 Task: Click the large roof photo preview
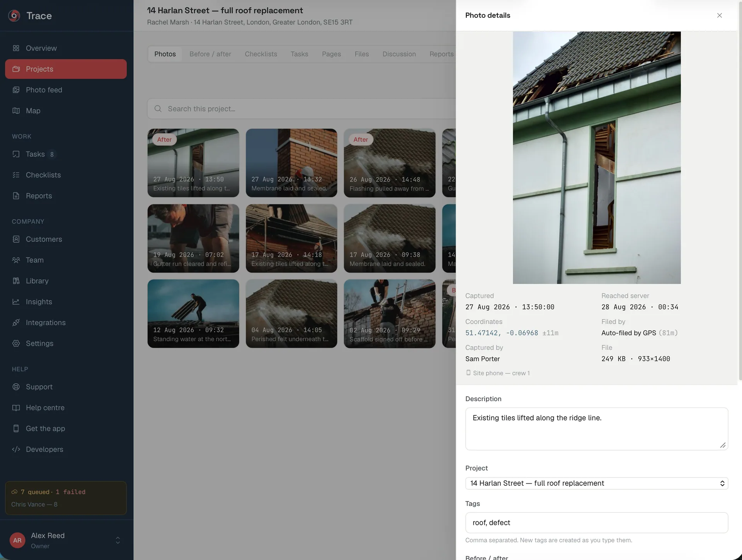pos(597,158)
